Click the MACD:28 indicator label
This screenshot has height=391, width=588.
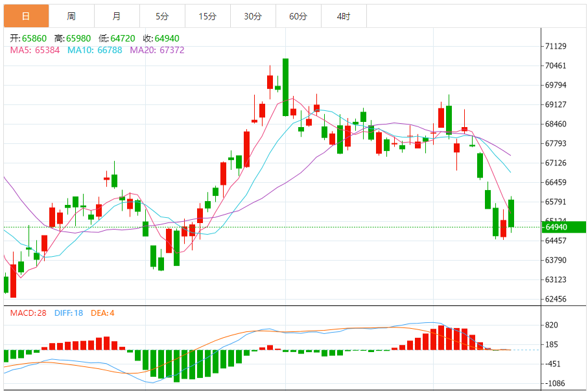pyautogui.click(x=28, y=313)
